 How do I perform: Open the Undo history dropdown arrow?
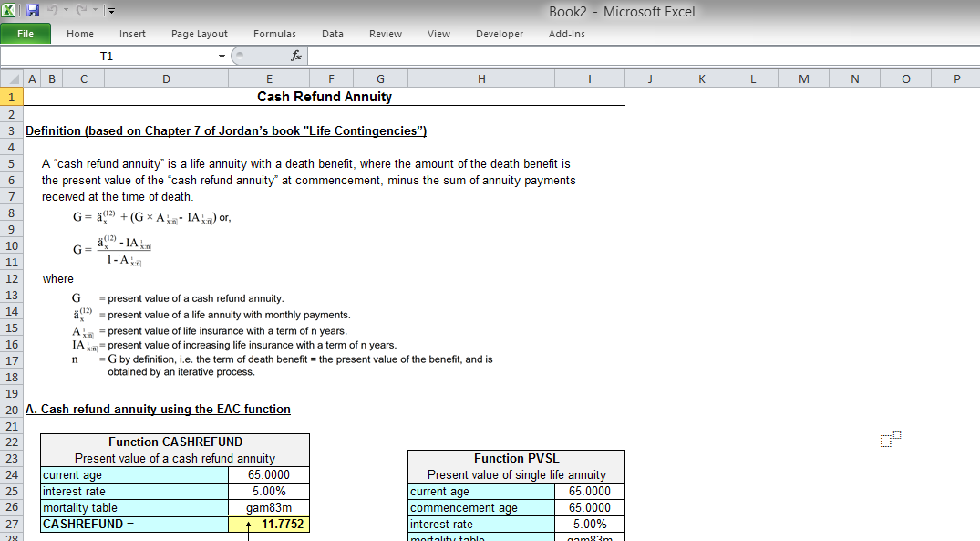[x=66, y=10]
